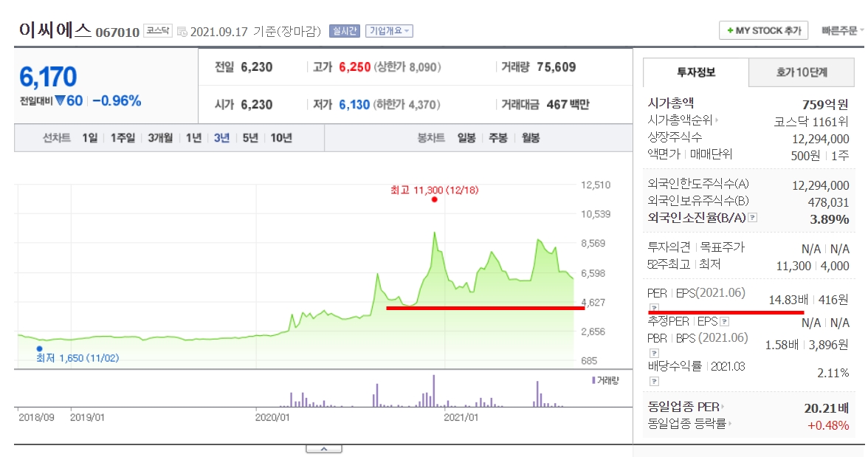The width and height of the screenshot is (868, 457).
Task: Click the 배당수익률 value 2.11%
Action: pos(833,373)
